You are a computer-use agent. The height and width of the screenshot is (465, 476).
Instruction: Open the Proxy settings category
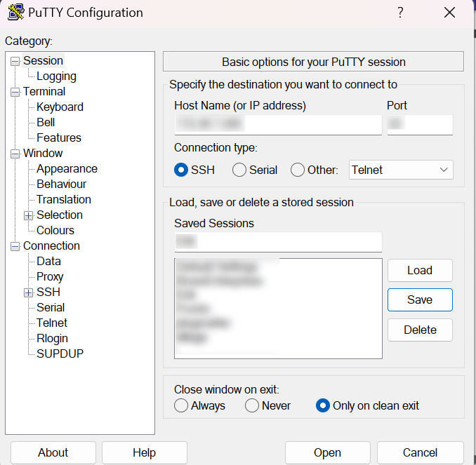(50, 277)
